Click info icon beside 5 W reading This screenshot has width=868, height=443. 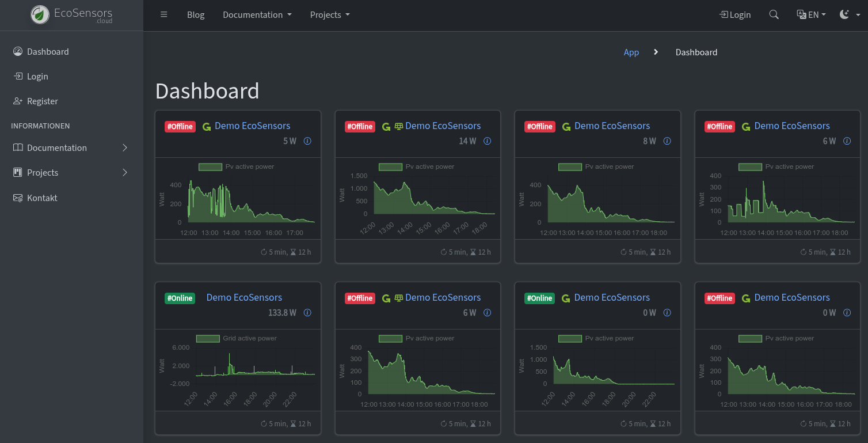pos(307,141)
